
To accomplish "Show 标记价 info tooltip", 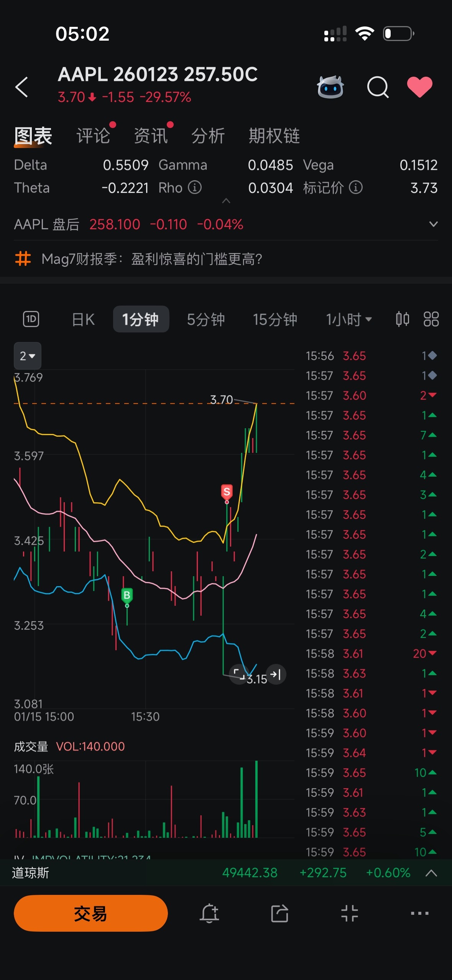I will pyautogui.click(x=356, y=187).
